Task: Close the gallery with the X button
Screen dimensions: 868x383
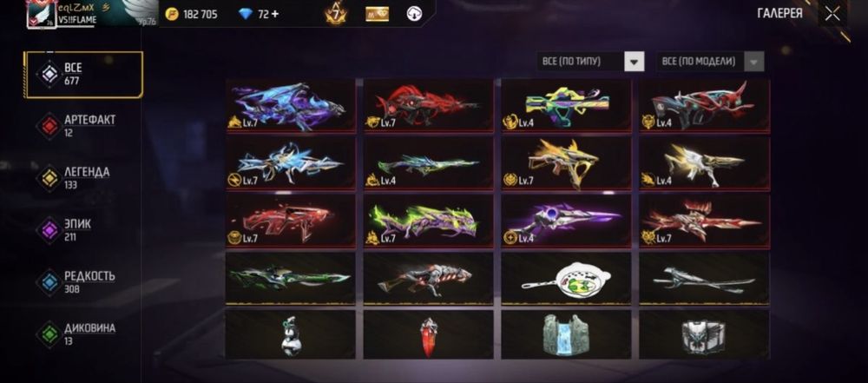Action: click(x=832, y=14)
